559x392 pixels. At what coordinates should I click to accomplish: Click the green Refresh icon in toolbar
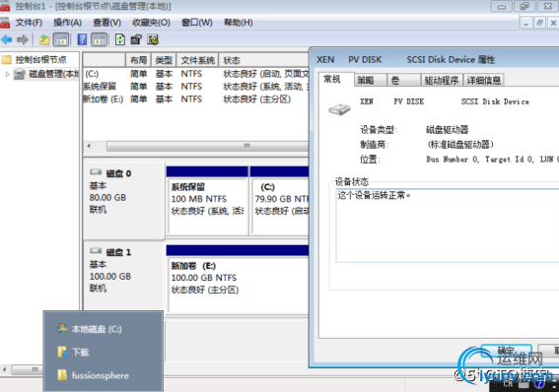[120, 39]
